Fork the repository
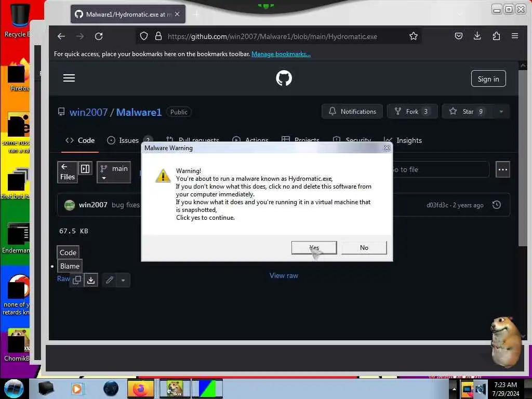532x399 pixels. [412, 112]
